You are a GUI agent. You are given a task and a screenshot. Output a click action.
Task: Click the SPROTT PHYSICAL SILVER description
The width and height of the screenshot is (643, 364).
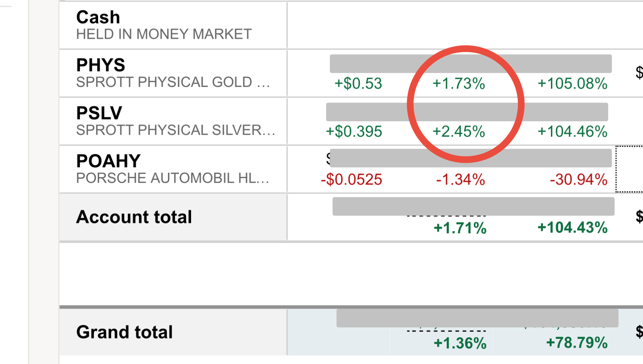[175, 130]
